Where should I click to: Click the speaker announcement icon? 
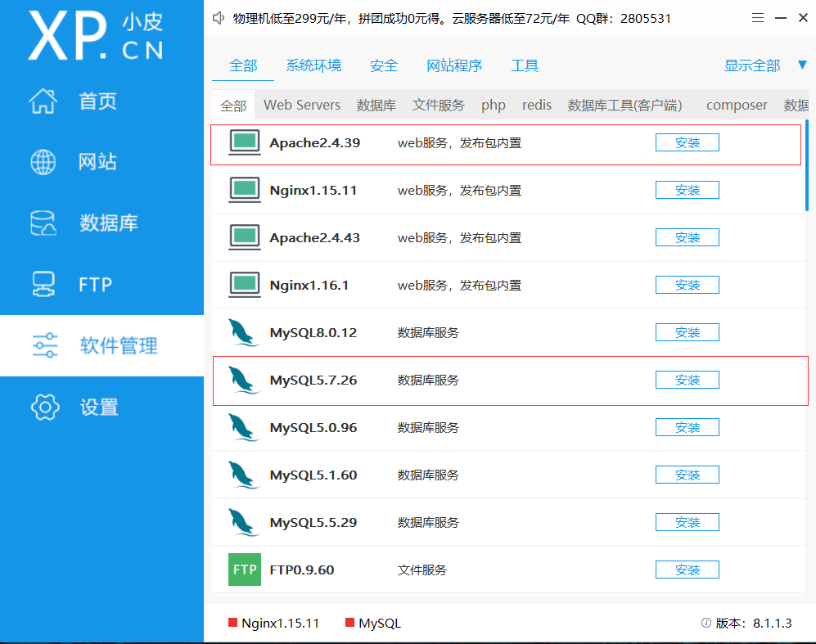click(x=219, y=19)
